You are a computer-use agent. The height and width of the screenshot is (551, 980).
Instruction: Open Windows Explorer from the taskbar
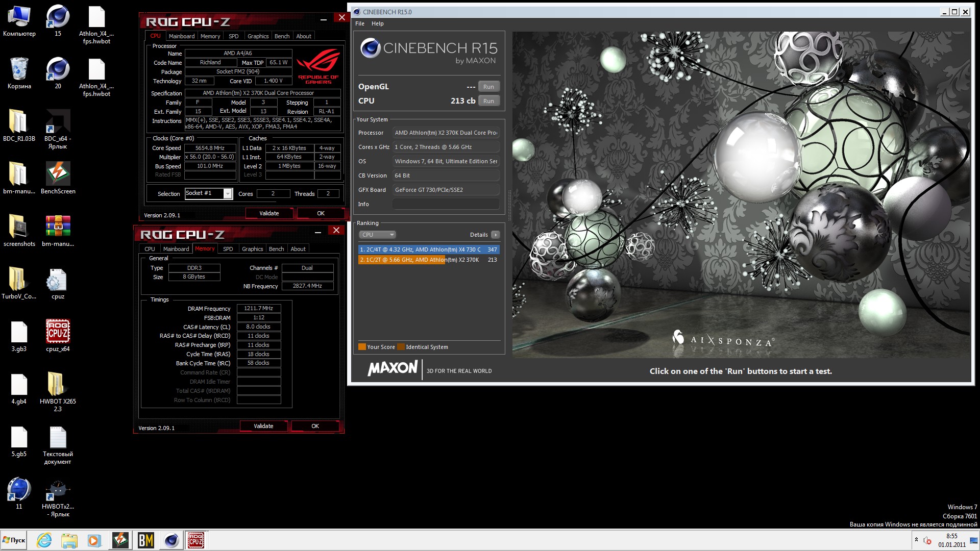tap(69, 540)
